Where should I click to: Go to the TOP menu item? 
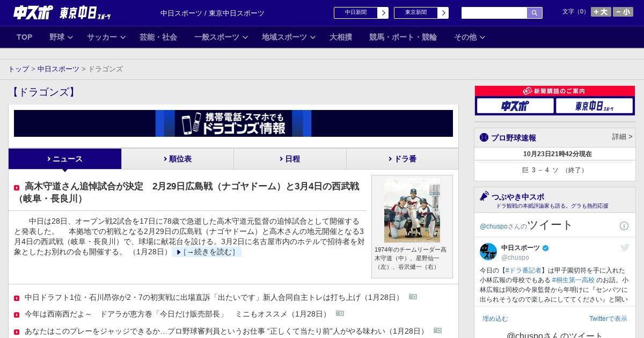[x=25, y=37]
